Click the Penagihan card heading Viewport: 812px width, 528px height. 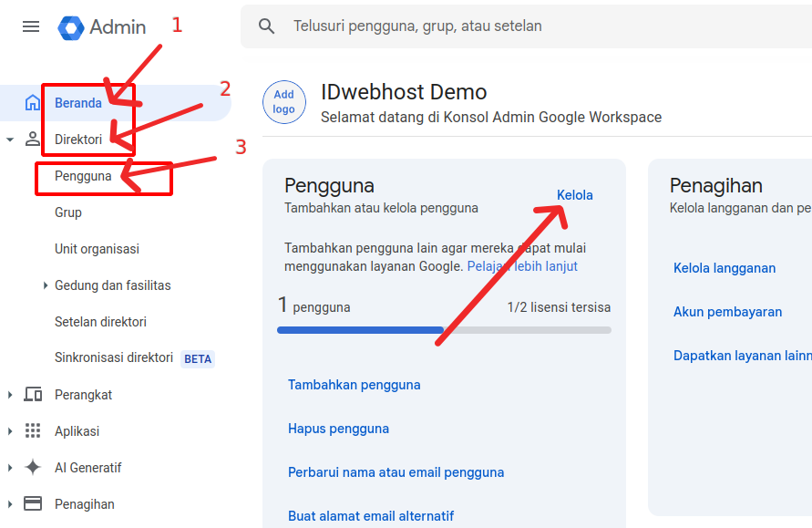pyautogui.click(x=715, y=185)
